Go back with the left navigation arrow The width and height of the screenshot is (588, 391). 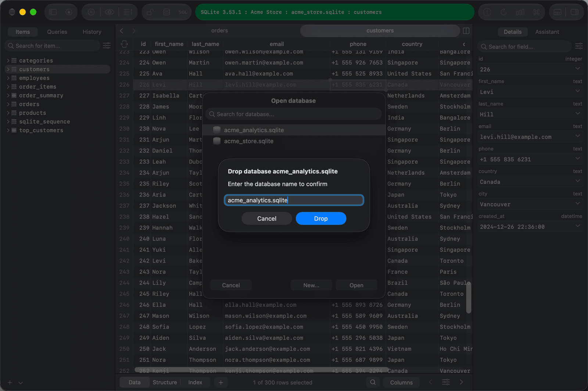pyautogui.click(x=122, y=31)
